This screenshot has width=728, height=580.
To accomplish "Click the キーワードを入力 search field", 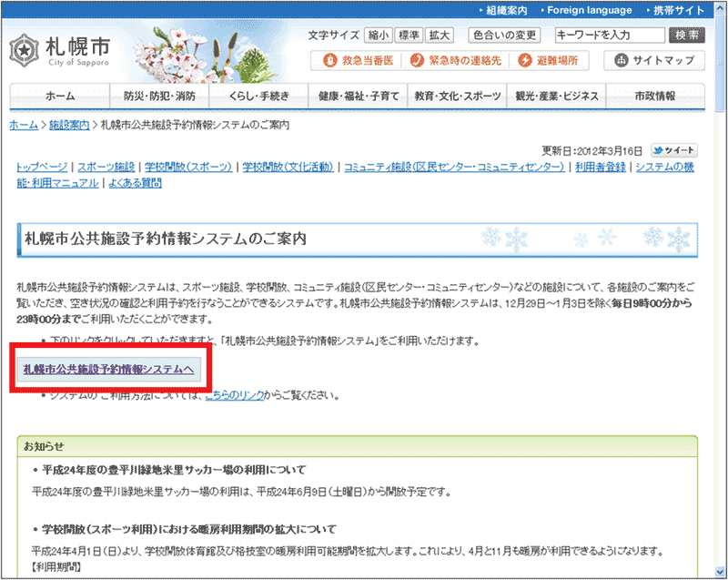I will coord(610,36).
